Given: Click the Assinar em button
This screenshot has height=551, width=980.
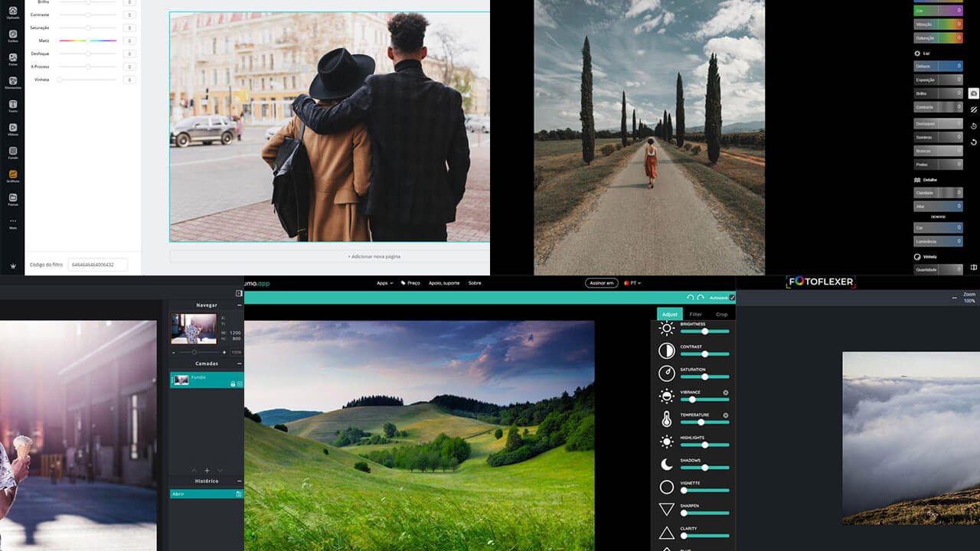Looking at the screenshot, I should point(602,283).
